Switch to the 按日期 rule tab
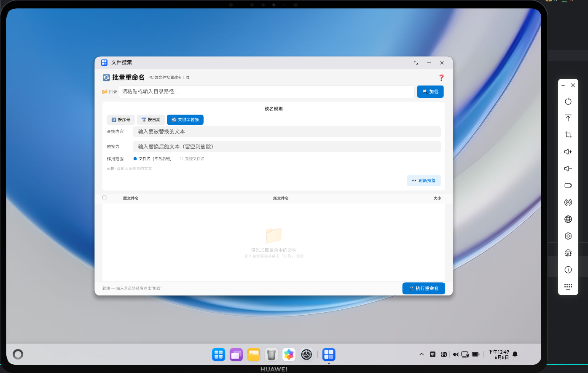Image resolution: width=588 pixels, height=373 pixels. pyautogui.click(x=151, y=120)
